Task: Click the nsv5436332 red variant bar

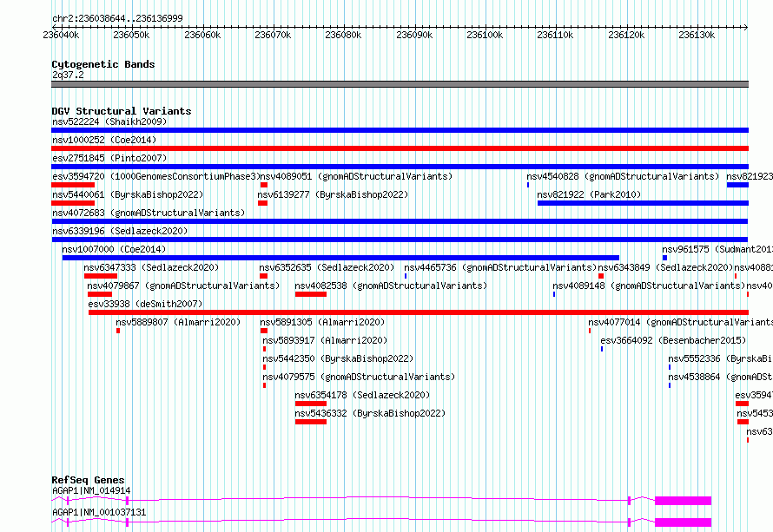Action: pyautogui.click(x=311, y=422)
